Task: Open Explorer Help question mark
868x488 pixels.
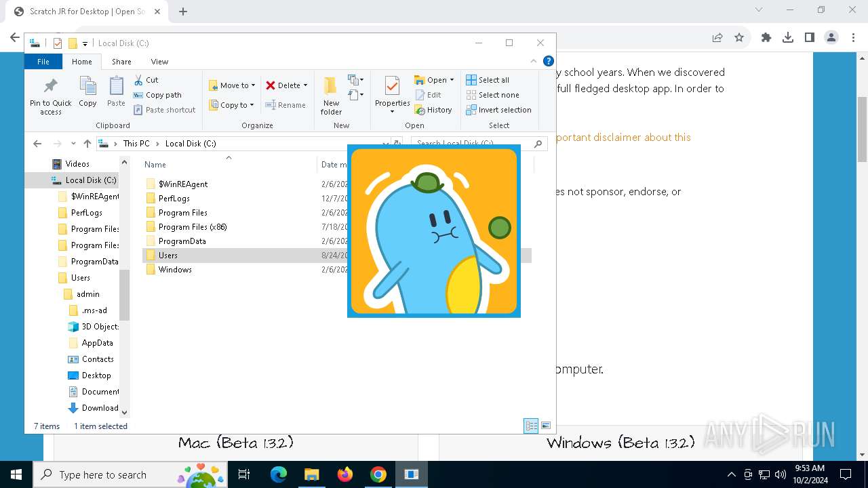Action: (x=548, y=61)
